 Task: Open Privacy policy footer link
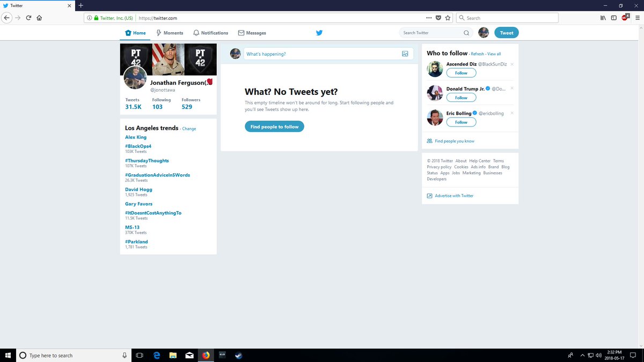tap(439, 167)
